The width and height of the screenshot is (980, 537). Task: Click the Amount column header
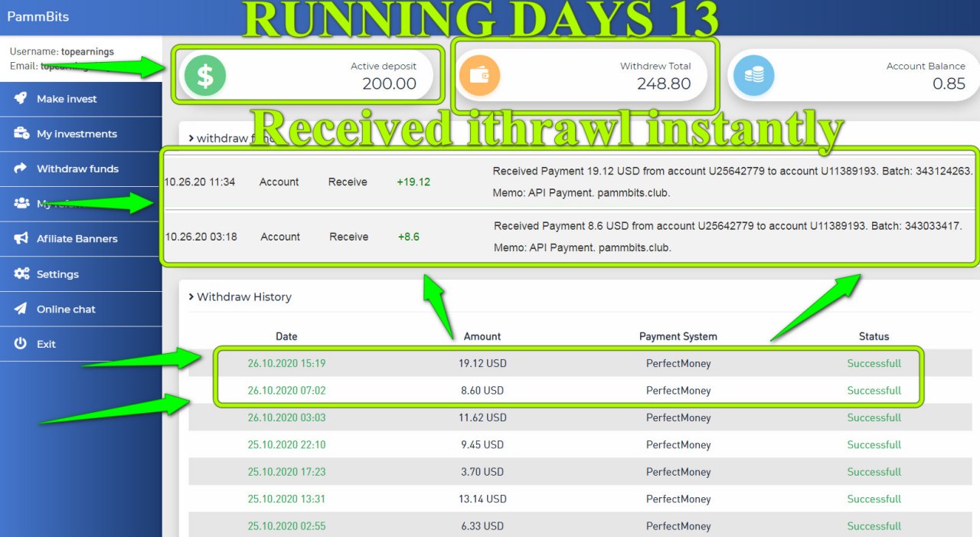click(x=482, y=336)
